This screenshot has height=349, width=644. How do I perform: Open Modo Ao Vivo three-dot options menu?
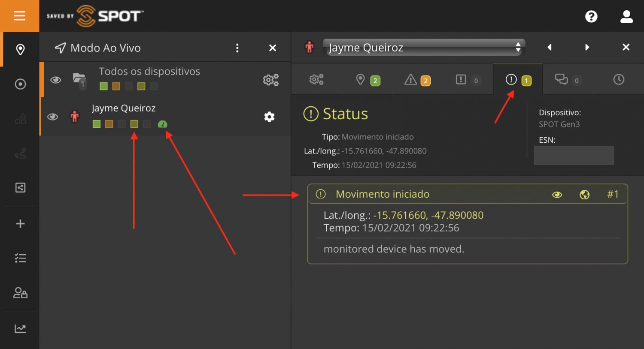[237, 48]
